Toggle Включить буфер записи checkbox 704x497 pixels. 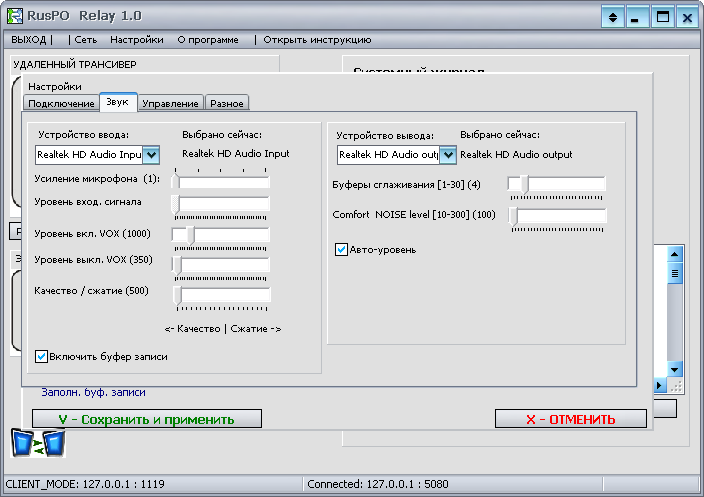point(42,356)
